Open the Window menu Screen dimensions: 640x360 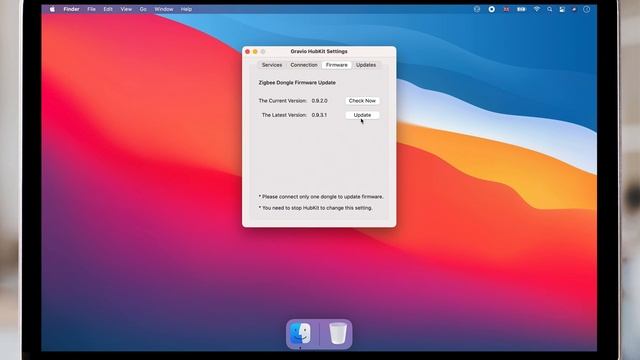(x=164, y=9)
